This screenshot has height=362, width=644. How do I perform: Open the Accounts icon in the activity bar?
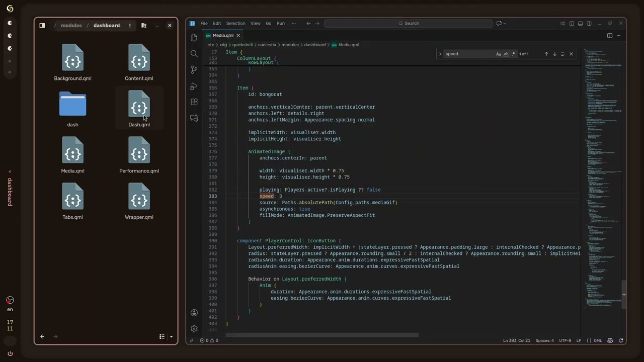point(194,312)
